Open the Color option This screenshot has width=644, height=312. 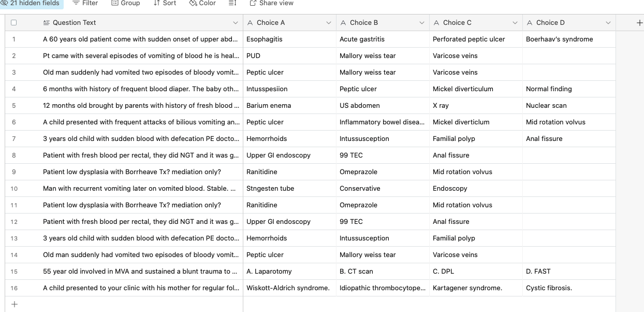click(x=202, y=3)
